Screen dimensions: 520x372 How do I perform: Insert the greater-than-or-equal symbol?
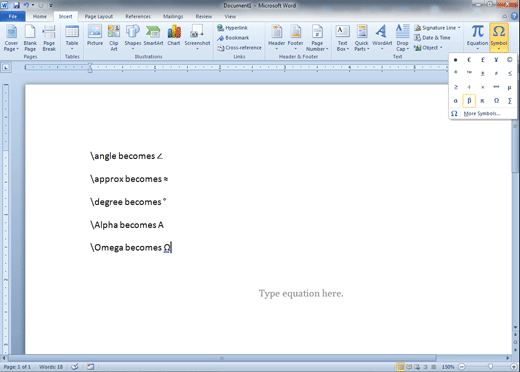[456, 87]
